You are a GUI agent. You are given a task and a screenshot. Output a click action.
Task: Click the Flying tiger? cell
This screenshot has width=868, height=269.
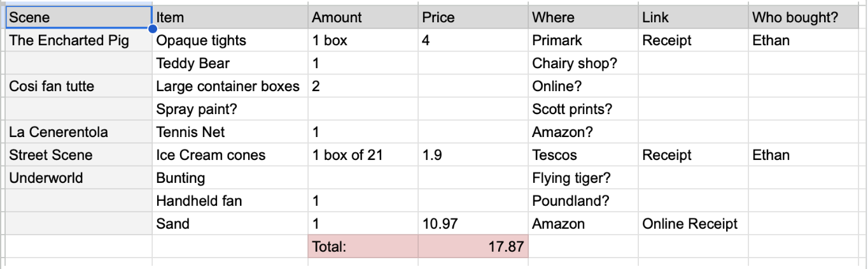click(584, 178)
